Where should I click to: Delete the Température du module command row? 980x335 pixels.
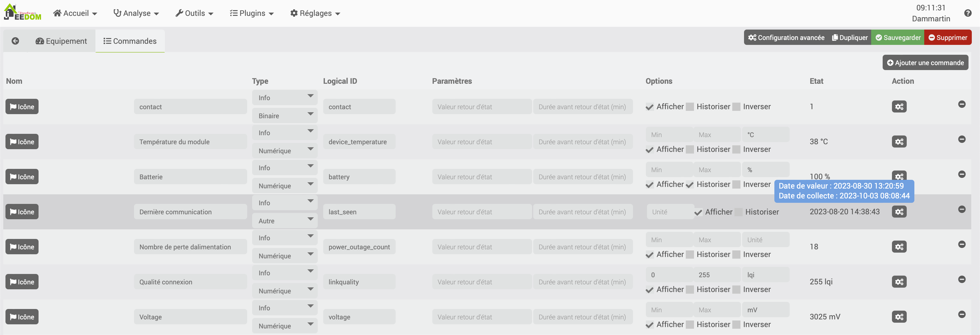pyautogui.click(x=961, y=139)
